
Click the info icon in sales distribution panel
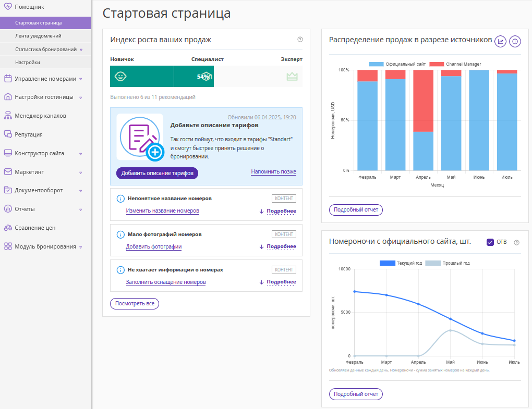pos(515,41)
